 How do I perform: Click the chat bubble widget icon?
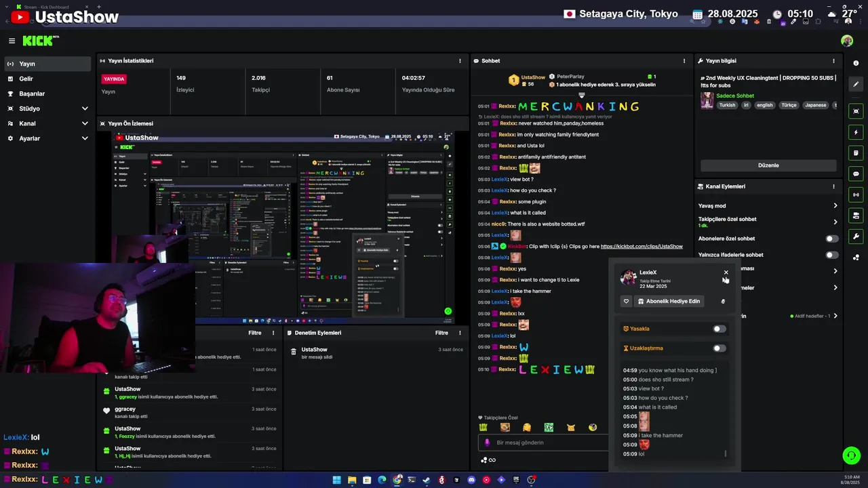pos(856,174)
